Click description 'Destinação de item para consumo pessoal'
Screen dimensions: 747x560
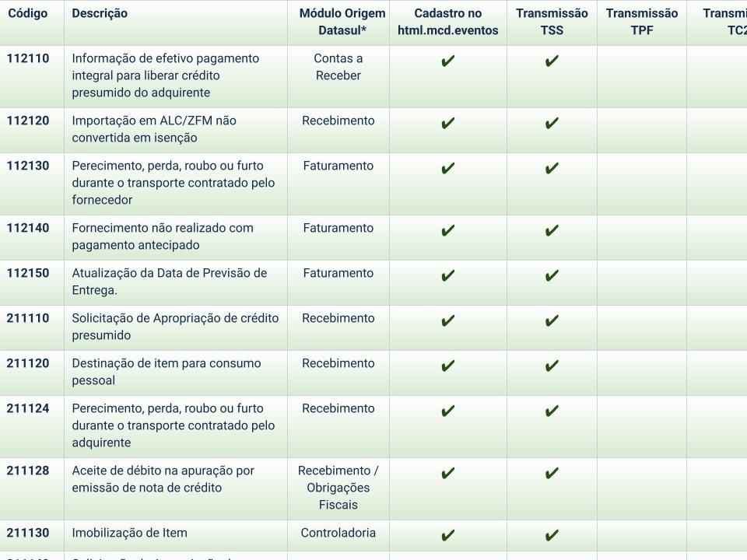click(166, 372)
